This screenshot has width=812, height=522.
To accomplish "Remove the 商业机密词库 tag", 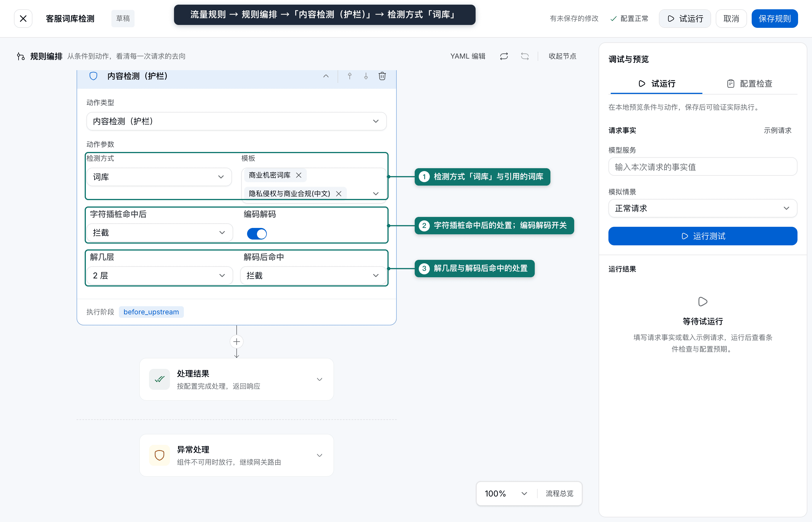I will (299, 175).
